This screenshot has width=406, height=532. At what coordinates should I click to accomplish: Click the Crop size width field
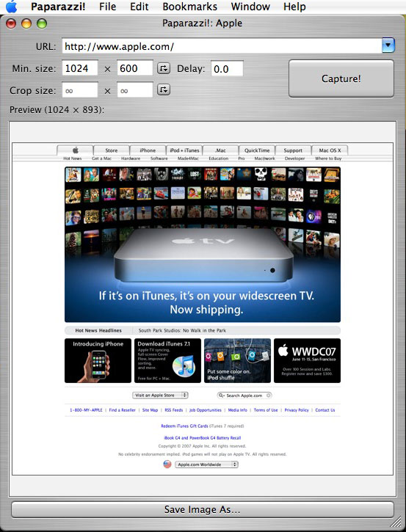point(80,90)
